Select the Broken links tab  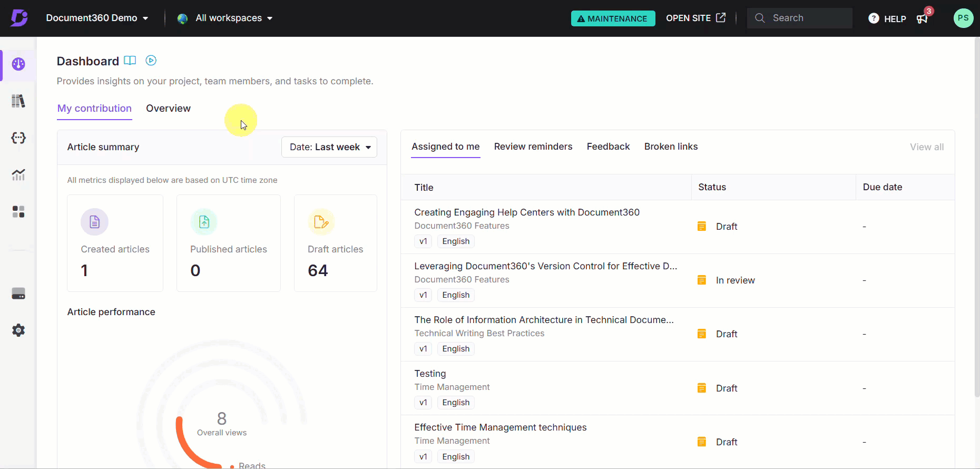[671, 146]
